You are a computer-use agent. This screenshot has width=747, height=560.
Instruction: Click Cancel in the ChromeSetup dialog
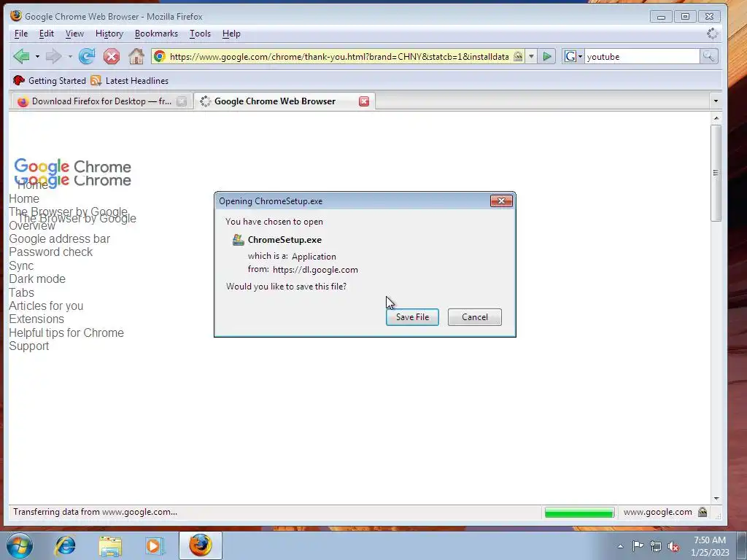[x=474, y=317]
